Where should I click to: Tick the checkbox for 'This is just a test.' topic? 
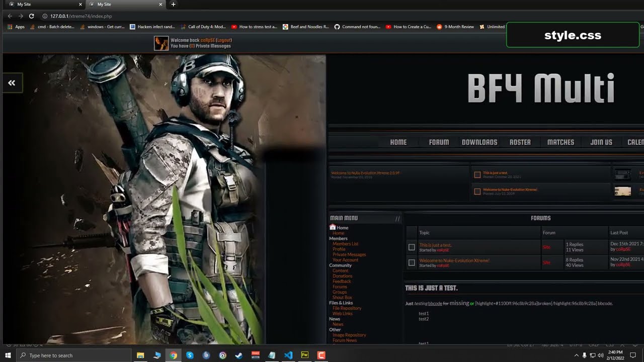(x=412, y=247)
